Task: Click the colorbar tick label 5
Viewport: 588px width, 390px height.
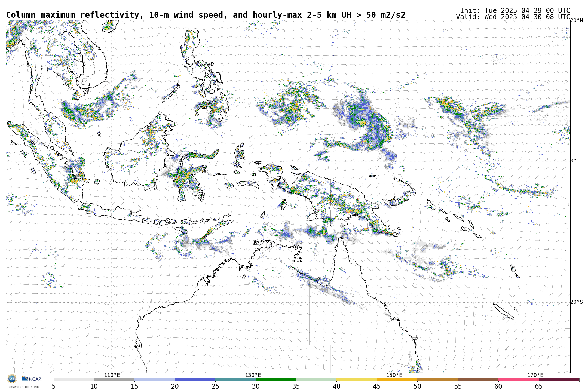Action: (x=54, y=386)
